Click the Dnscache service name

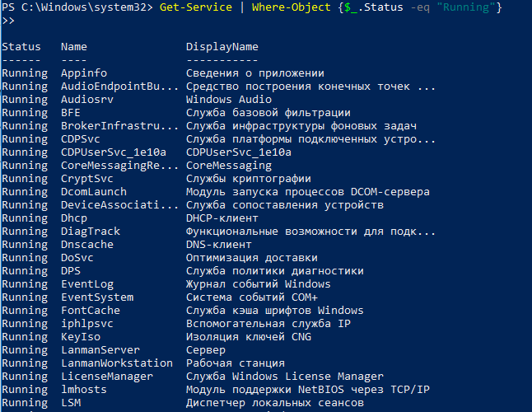[87, 245]
